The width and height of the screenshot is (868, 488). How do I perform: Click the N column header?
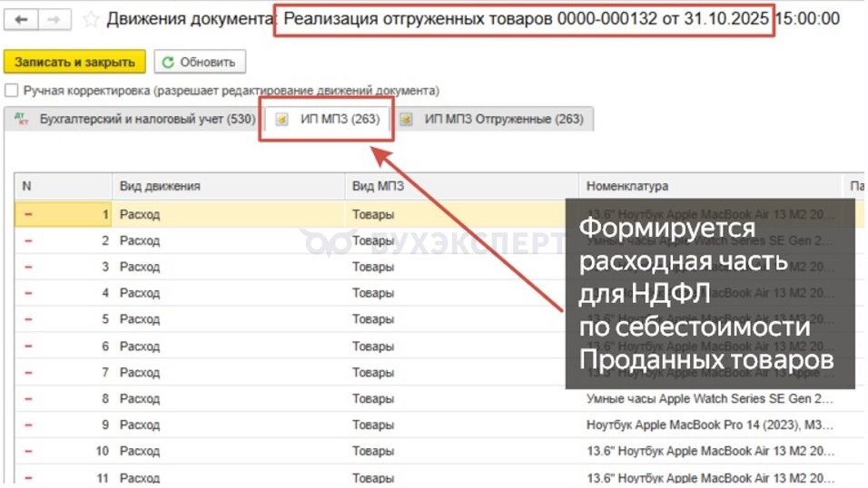(64, 186)
